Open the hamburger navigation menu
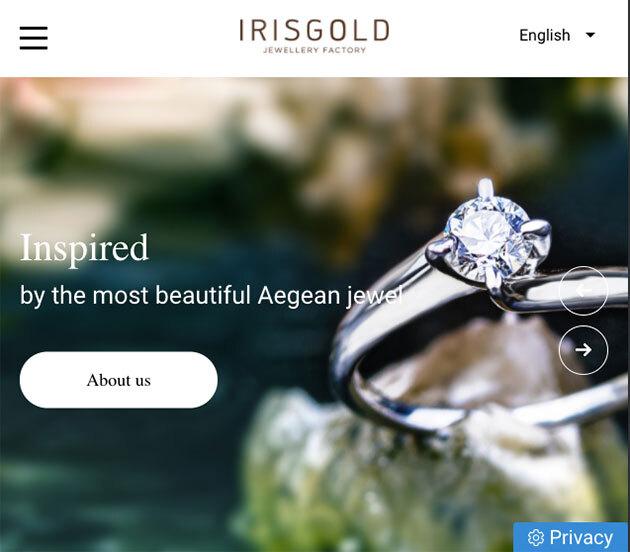Viewport: 630px width, 552px height. click(x=34, y=38)
